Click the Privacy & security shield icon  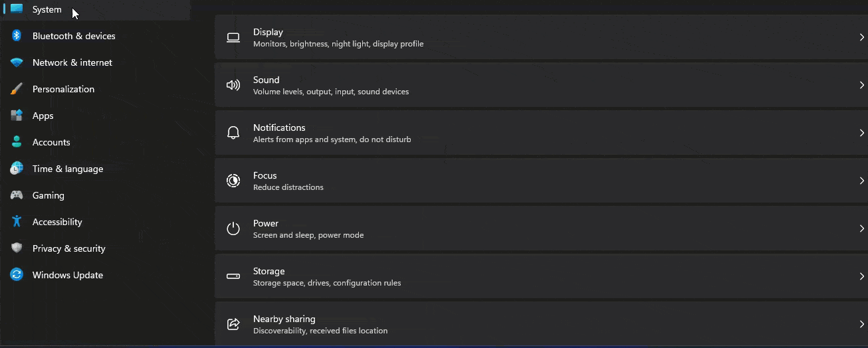click(17, 248)
